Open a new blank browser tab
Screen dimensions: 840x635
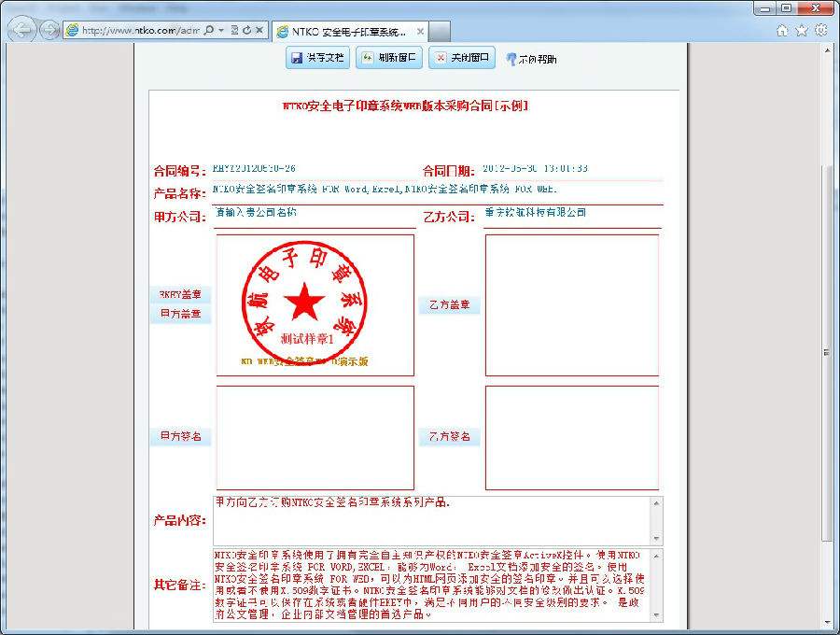pos(440,32)
